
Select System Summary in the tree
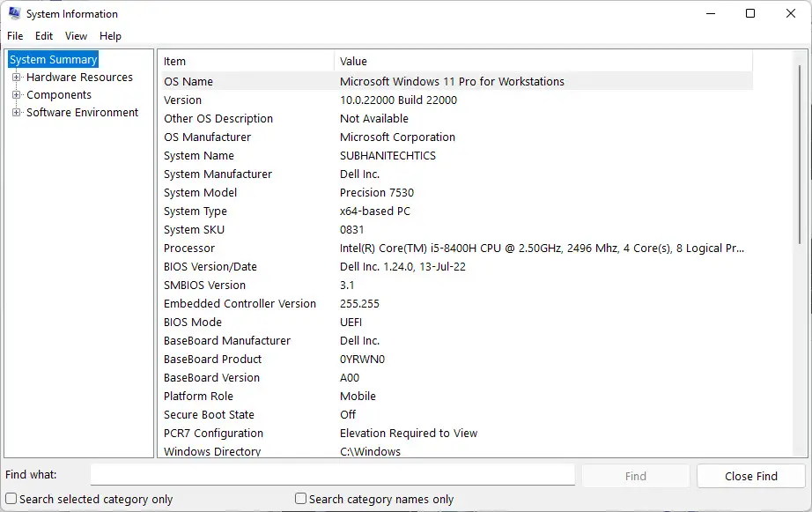pyautogui.click(x=54, y=60)
